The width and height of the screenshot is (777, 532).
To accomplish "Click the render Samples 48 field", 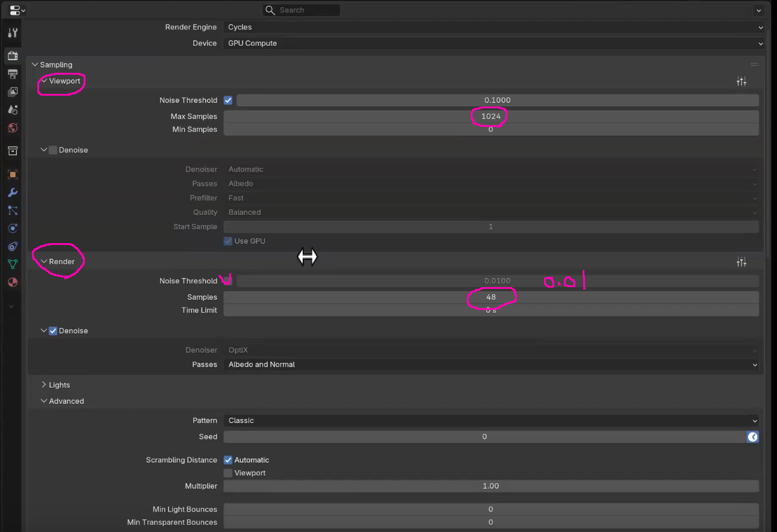I will click(x=491, y=297).
